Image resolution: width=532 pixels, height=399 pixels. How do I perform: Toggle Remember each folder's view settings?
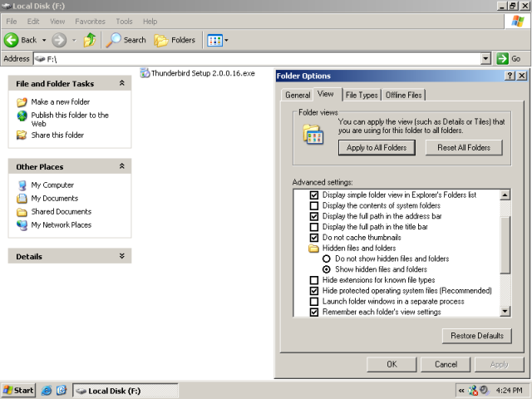[x=314, y=313]
